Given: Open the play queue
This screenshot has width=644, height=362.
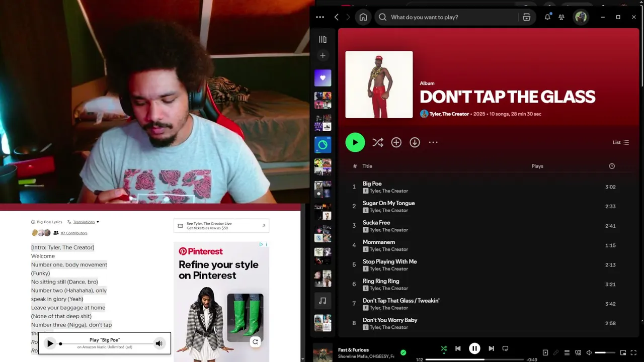Looking at the screenshot, I should click(x=567, y=353).
